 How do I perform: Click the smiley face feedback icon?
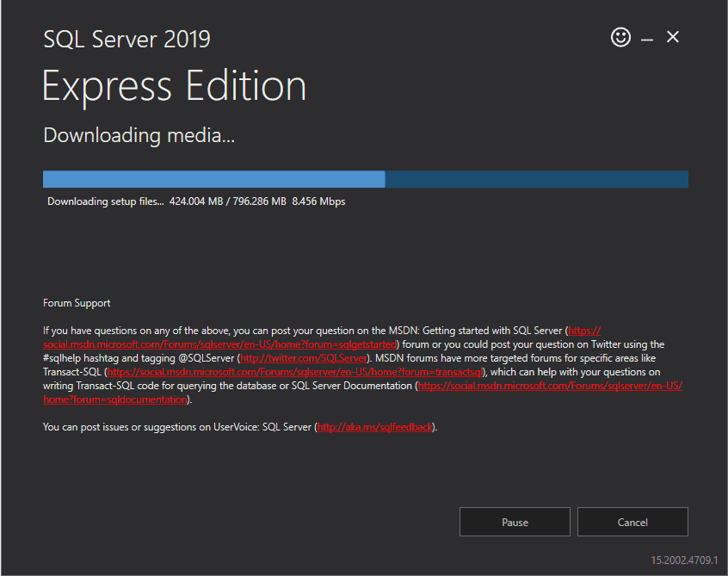[x=620, y=37]
